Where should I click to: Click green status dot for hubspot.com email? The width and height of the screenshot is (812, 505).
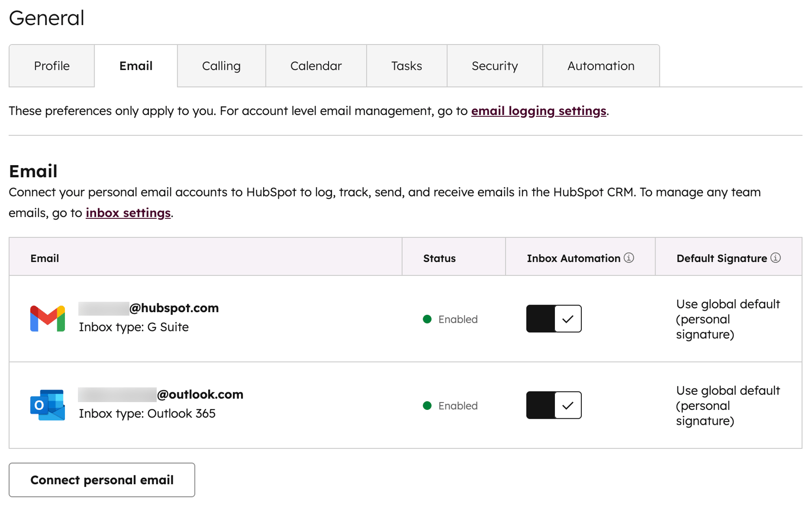coord(427,319)
